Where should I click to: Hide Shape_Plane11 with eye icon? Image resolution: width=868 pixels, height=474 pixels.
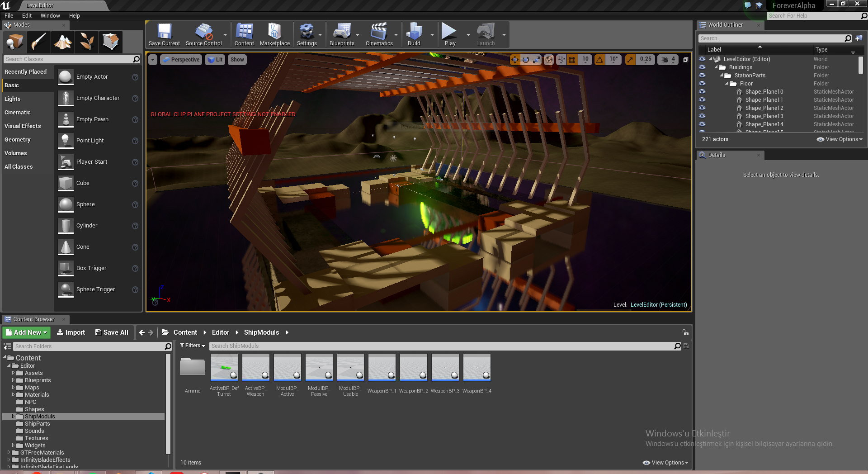pyautogui.click(x=702, y=100)
